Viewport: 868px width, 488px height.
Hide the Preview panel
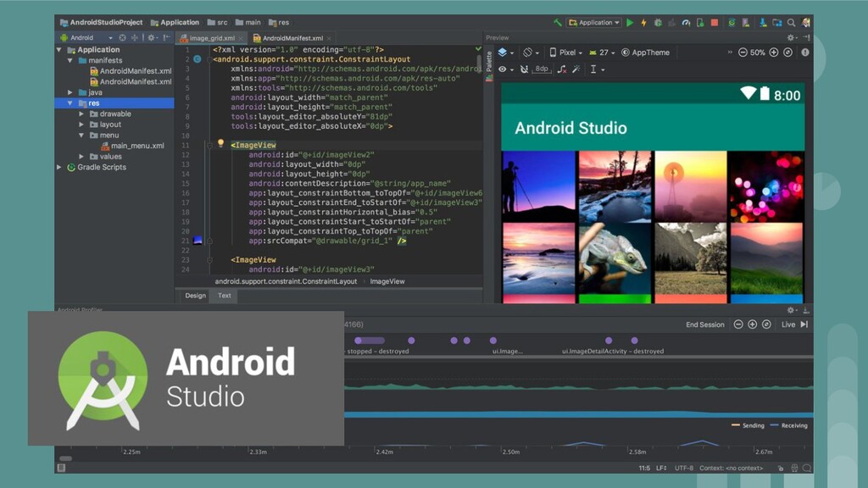(x=806, y=37)
